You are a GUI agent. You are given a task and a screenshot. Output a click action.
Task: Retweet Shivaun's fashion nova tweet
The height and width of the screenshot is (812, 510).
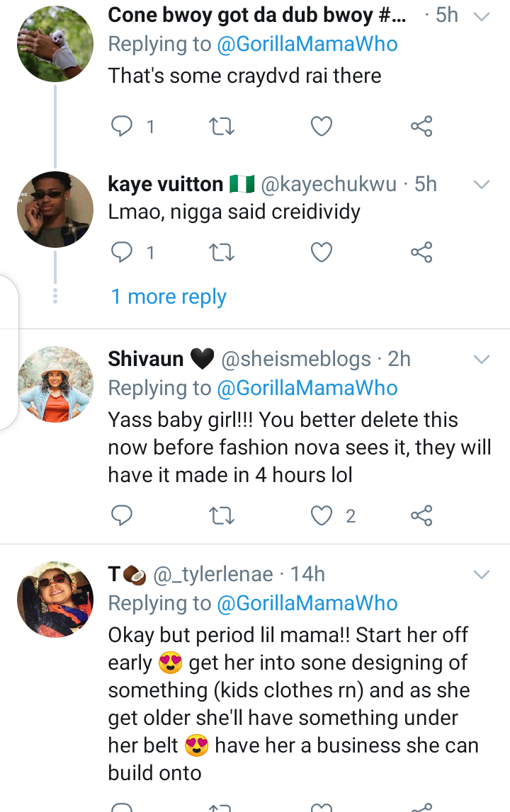click(222, 516)
